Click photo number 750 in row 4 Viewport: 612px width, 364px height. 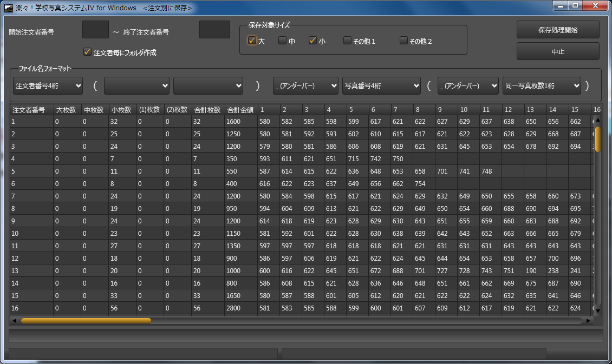click(x=402, y=159)
